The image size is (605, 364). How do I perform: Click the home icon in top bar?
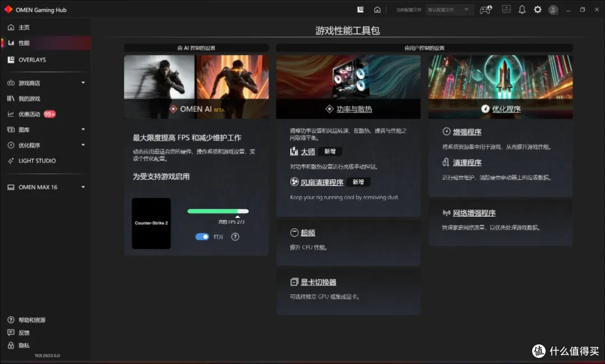(x=378, y=10)
